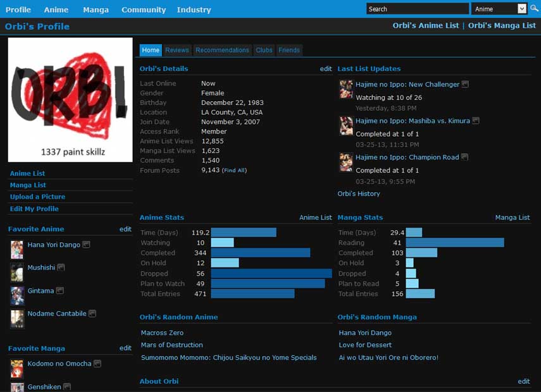Open the Community menu
This screenshot has height=392, width=541.
click(144, 9)
